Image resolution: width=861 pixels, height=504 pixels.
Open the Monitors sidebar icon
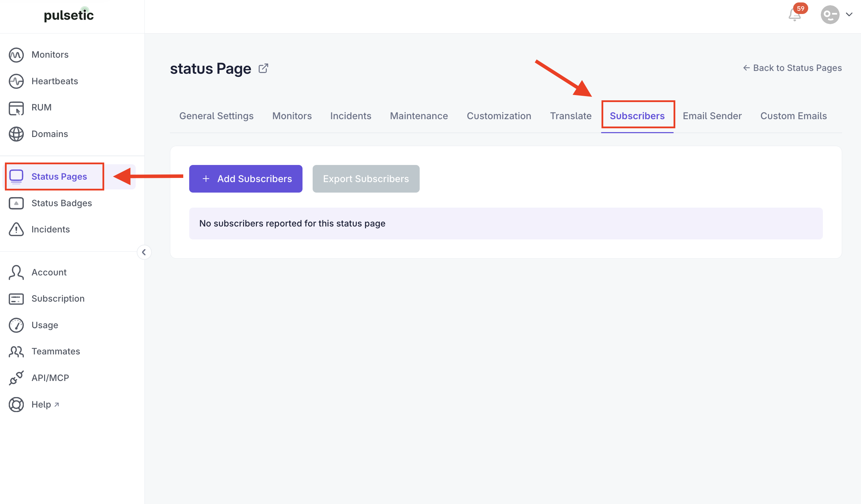(x=16, y=55)
